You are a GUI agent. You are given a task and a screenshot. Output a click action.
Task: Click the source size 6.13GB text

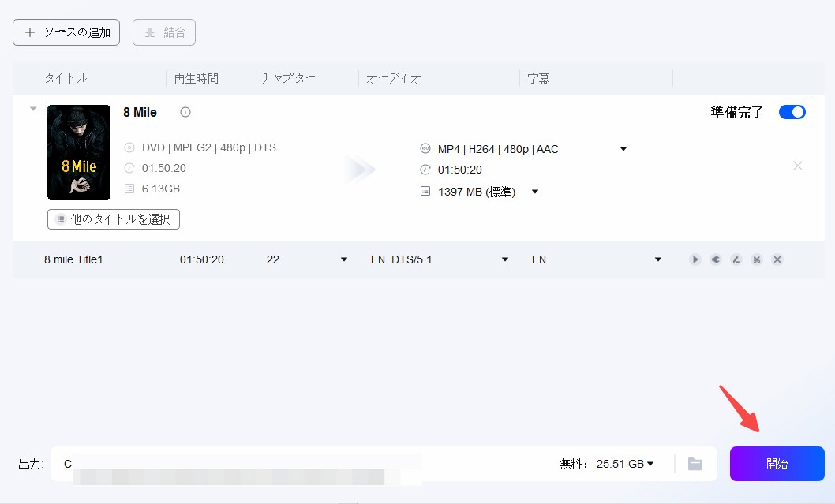(161, 189)
